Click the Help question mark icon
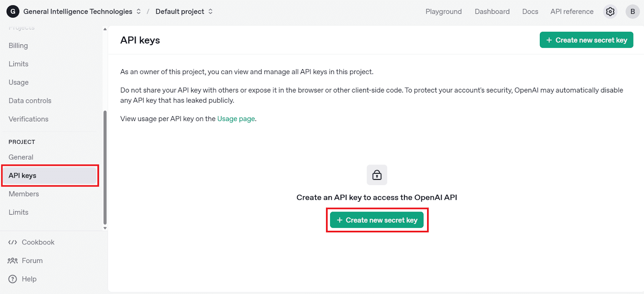Screen dimensions: 644x294 coord(13,279)
